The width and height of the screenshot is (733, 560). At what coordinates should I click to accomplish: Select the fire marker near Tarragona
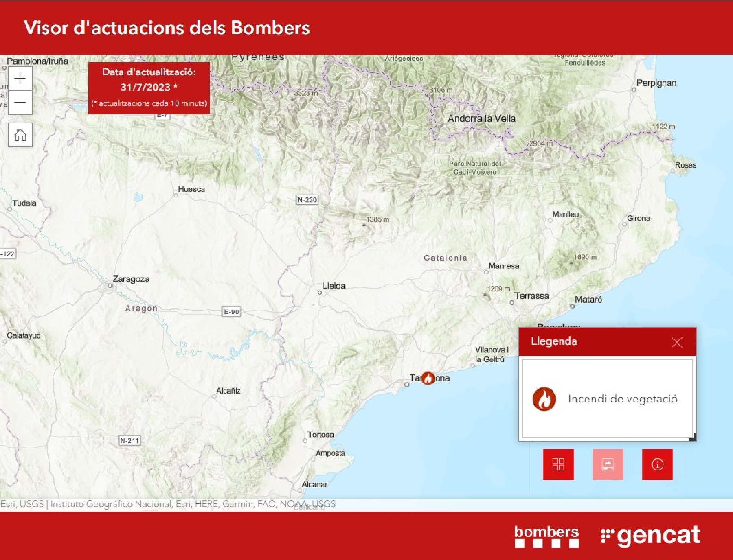click(428, 378)
